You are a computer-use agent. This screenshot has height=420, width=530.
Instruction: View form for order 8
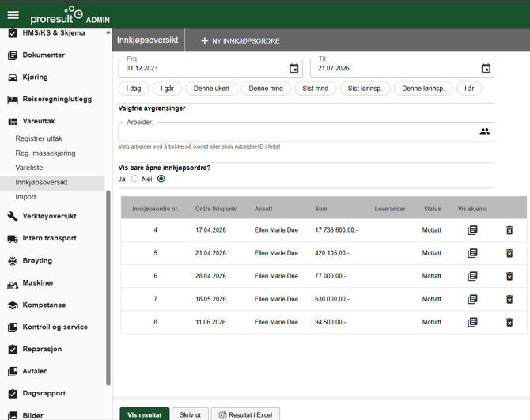pos(472,322)
